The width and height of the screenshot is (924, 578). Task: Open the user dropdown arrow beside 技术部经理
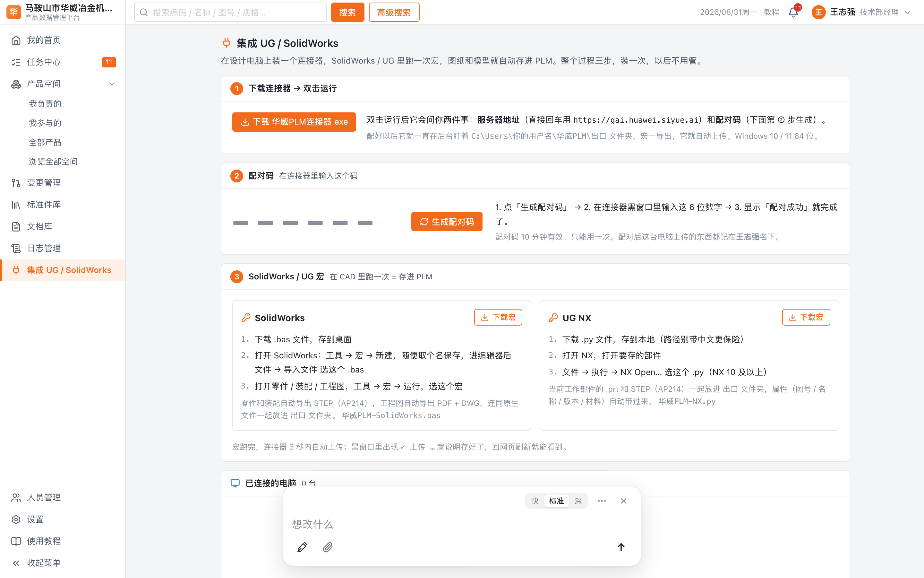coord(908,12)
